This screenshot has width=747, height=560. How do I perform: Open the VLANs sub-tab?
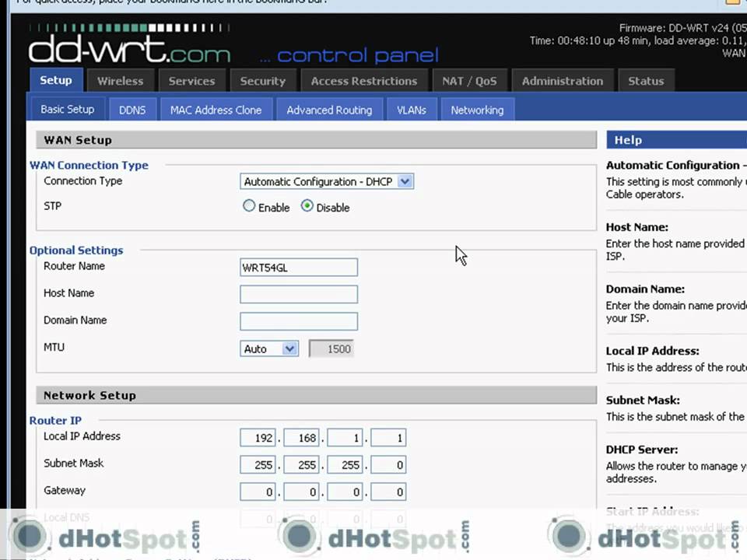pyautogui.click(x=412, y=110)
